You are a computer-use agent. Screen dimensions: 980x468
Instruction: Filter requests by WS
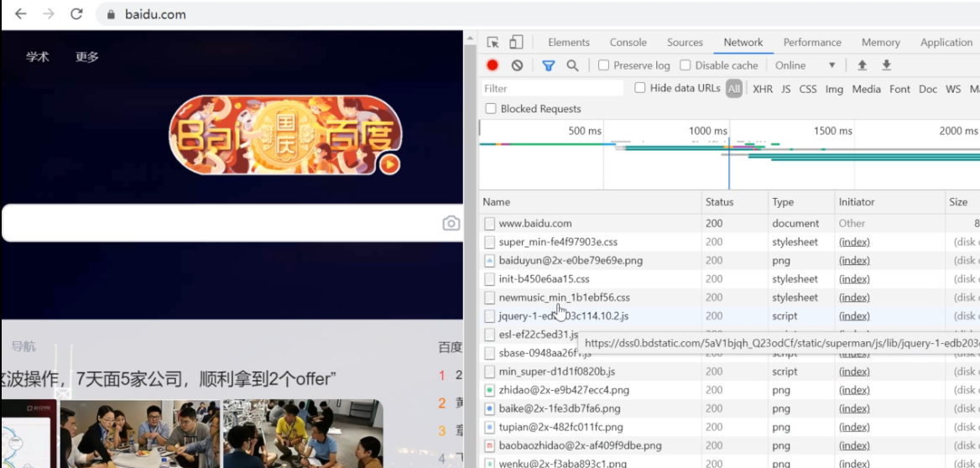pyautogui.click(x=953, y=90)
